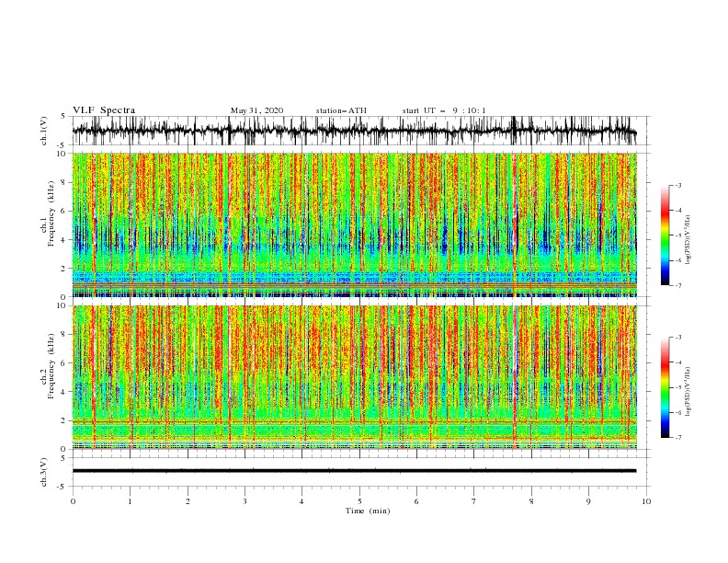728x563 pixels.
Task: Click the time axis tick label "1"
Action: (131, 501)
